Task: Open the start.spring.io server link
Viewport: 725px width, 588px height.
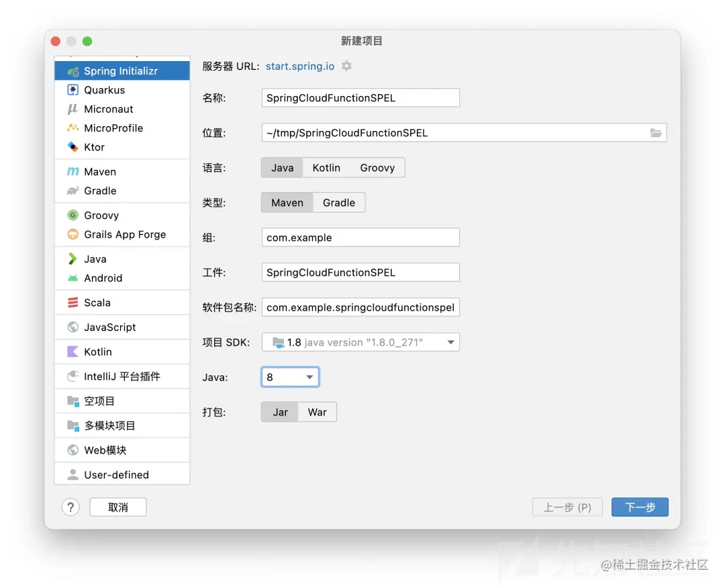Action: [x=299, y=66]
